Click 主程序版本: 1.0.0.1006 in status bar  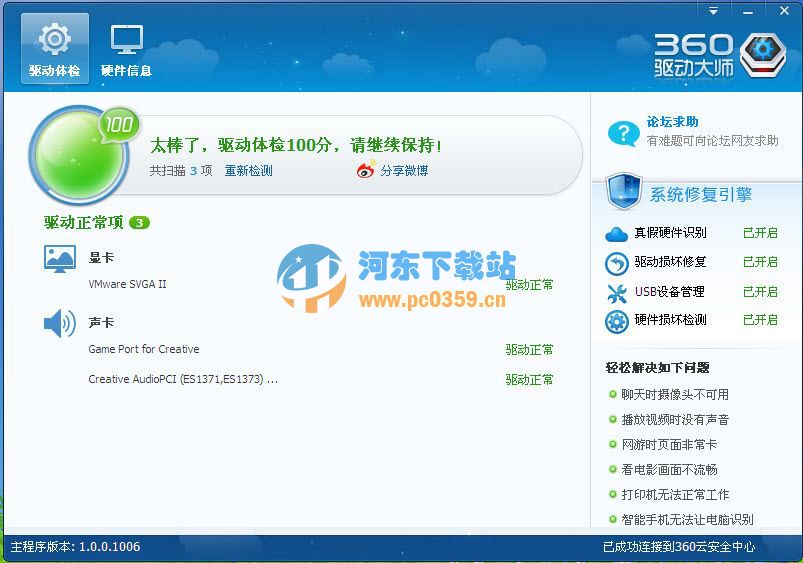pyautogui.click(x=75, y=547)
